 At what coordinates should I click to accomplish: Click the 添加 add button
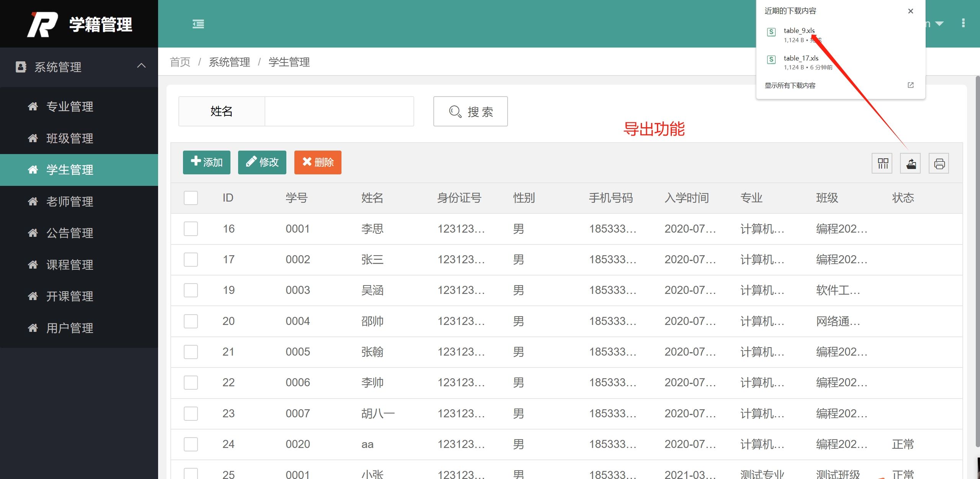[207, 162]
